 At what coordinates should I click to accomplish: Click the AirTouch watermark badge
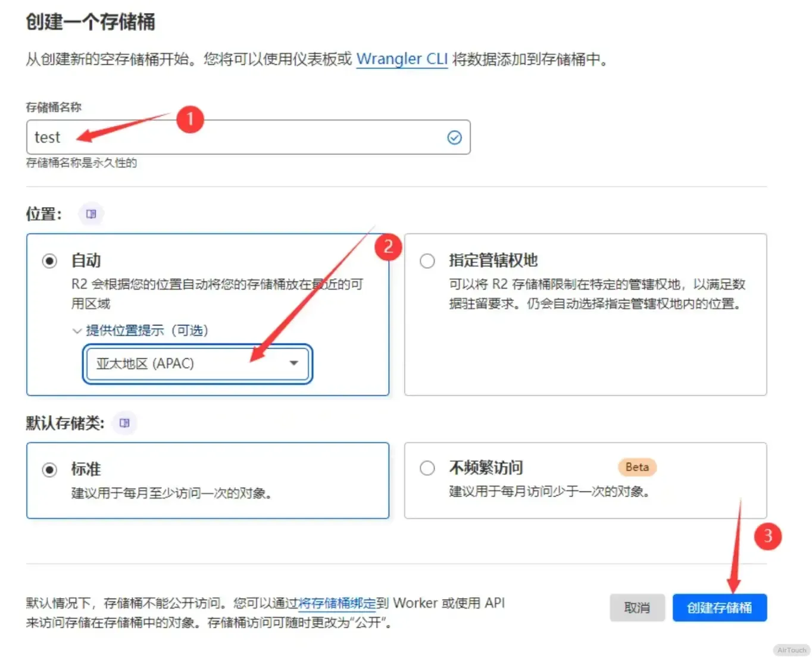(791, 650)
